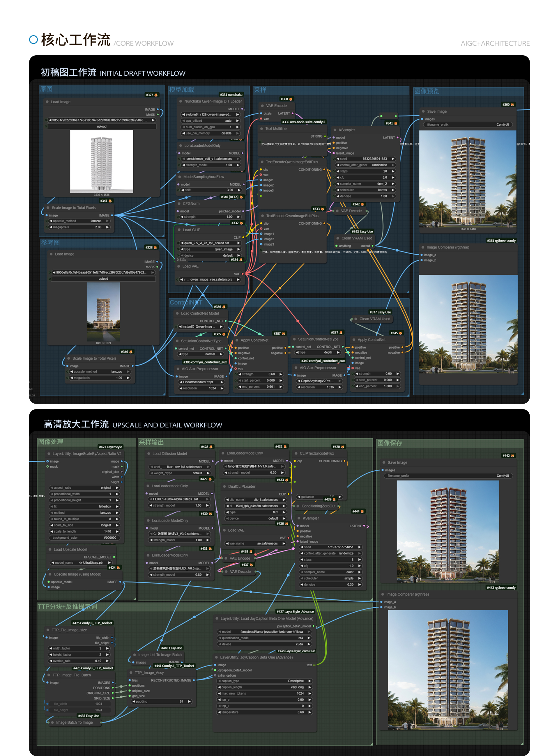
Task: Increase denoise value arrow in lower KSampler
Action: (x=359, y=584)
